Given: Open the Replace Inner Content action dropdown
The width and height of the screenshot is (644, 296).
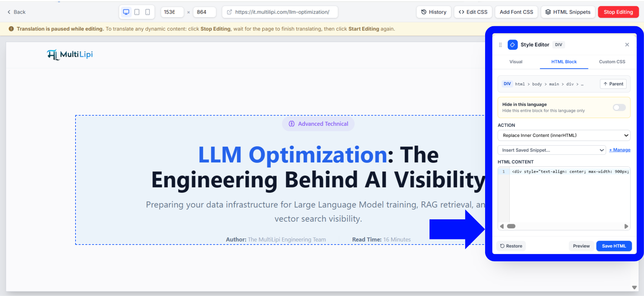Looking at the screenshot, I should 564,135.
